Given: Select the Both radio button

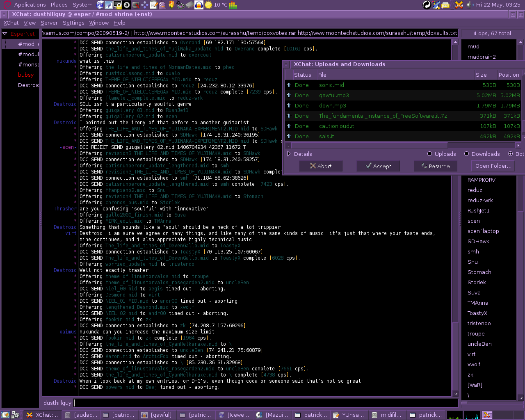Looking at the screenshot, I should click(511, 154).
